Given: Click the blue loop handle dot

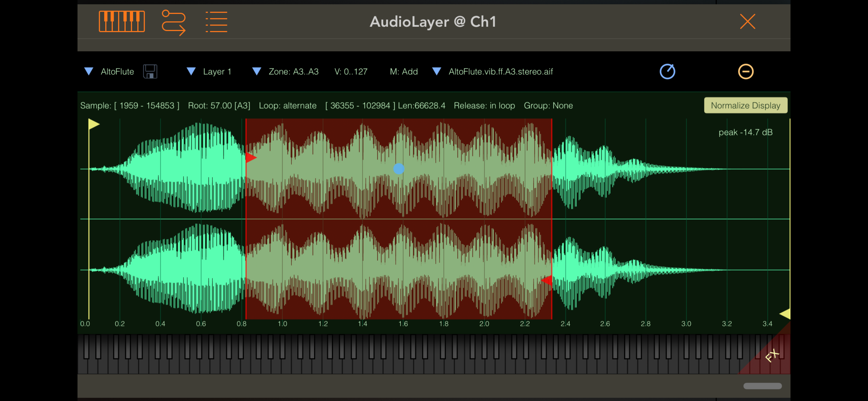Looking at the screenshot, I should pos(398,169).
